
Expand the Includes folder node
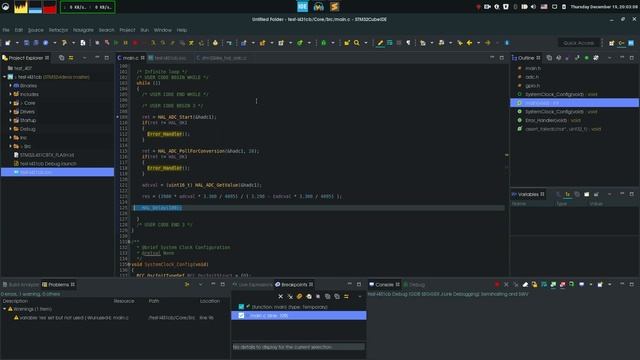coord(11,94)
